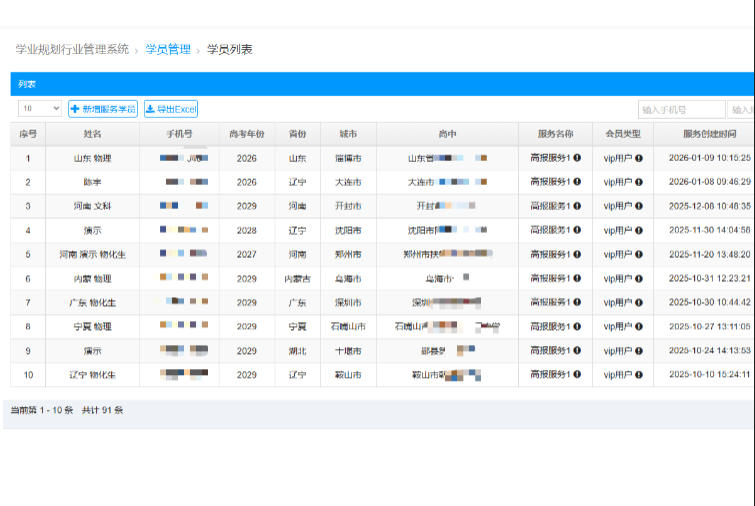Click the city cell 郑州市
Viewport: 755px width, 506px height.
coord(348,254)
